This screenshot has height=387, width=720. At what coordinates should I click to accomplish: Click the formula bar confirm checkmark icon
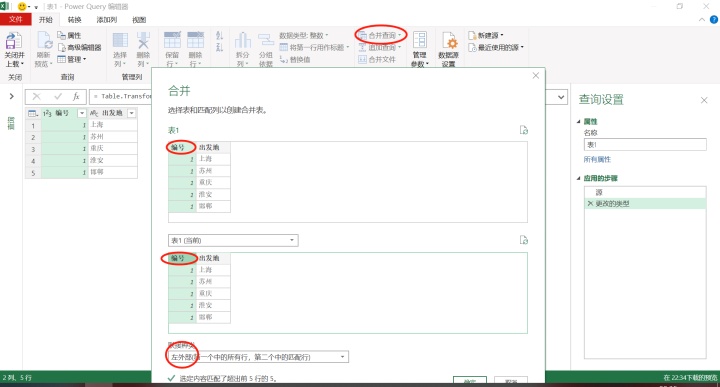coord(58,96)
